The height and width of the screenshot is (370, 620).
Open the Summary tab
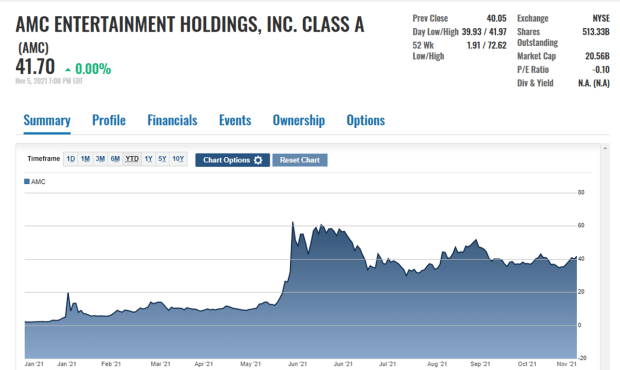point(47,121)
